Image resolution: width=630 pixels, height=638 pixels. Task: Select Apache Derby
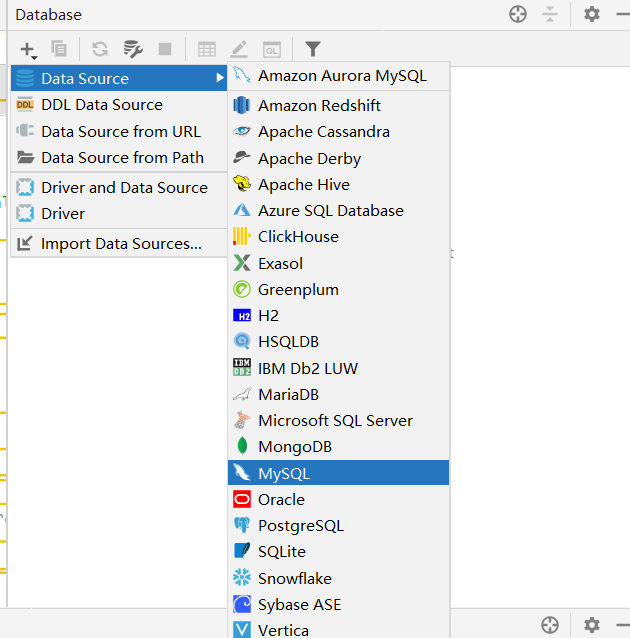[339, 158]
